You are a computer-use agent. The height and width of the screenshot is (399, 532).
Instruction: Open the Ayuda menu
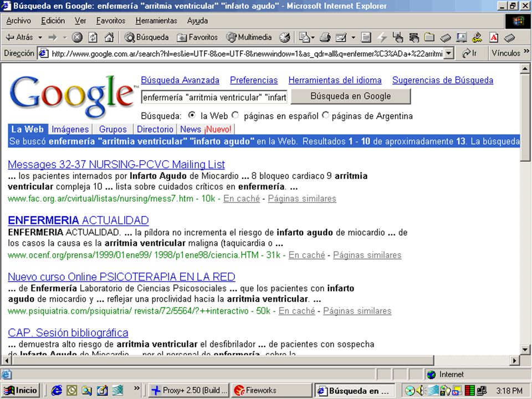pyautogui.click(x=197, y=21)
